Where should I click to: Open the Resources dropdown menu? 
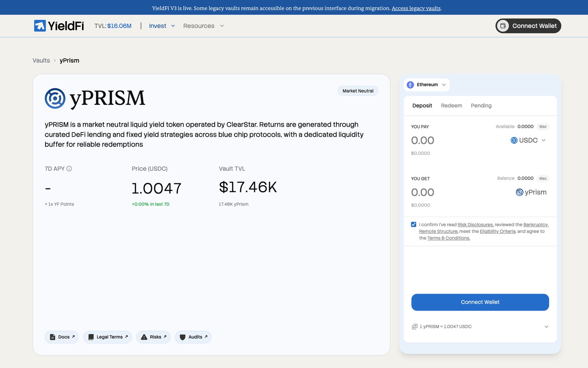pyautogui.click(x=204, y=26)
